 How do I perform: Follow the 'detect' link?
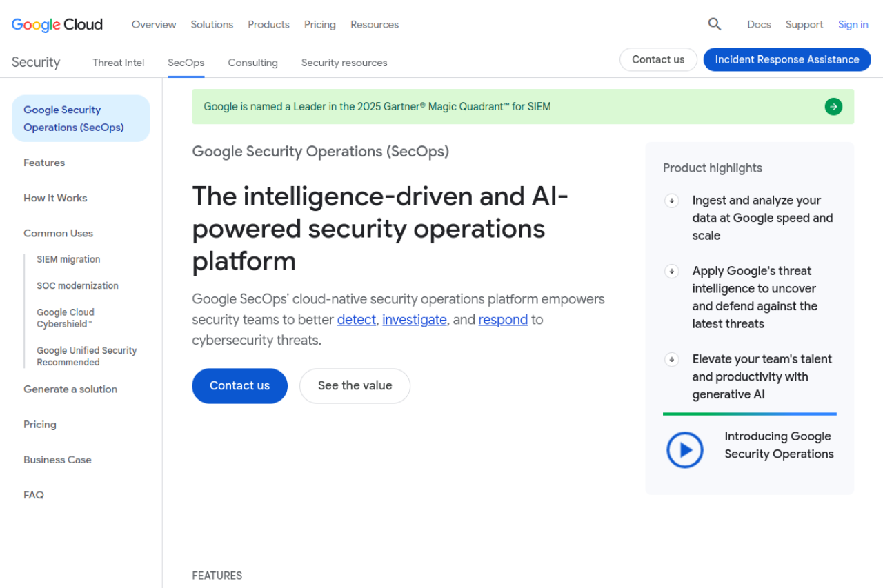point(357,320)
